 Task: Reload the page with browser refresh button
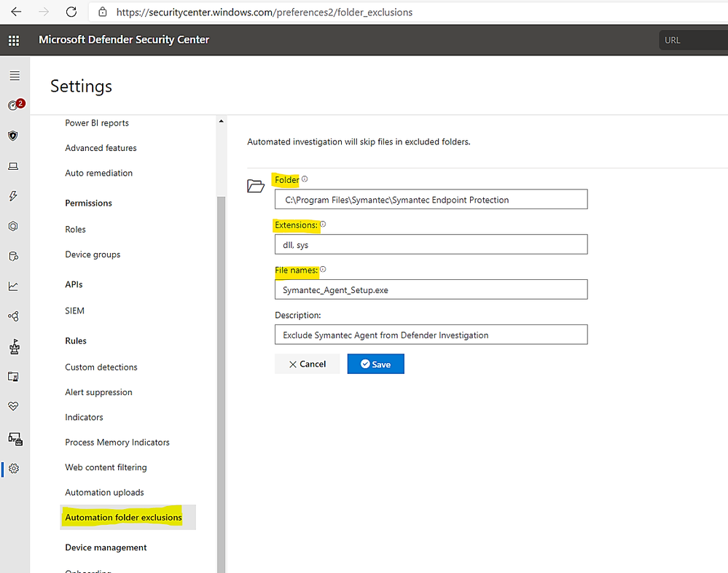pos(71,12)
